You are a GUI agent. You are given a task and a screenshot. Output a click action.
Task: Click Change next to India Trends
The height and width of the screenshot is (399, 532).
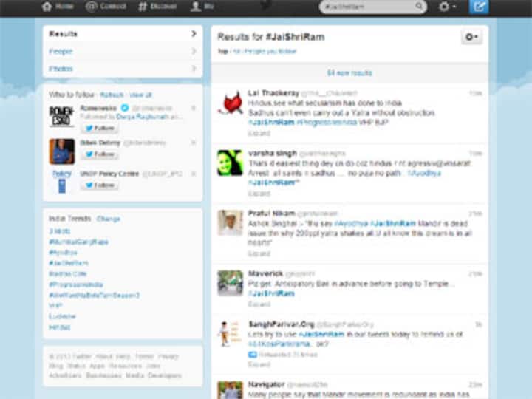click(x=108, y=219)
